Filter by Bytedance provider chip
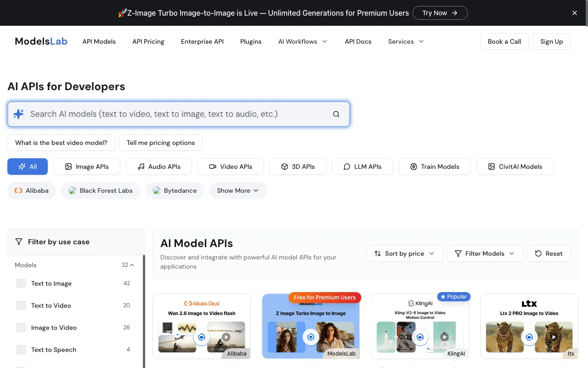Viewport: 588px width, 368px height. click(x=175, y=190)
